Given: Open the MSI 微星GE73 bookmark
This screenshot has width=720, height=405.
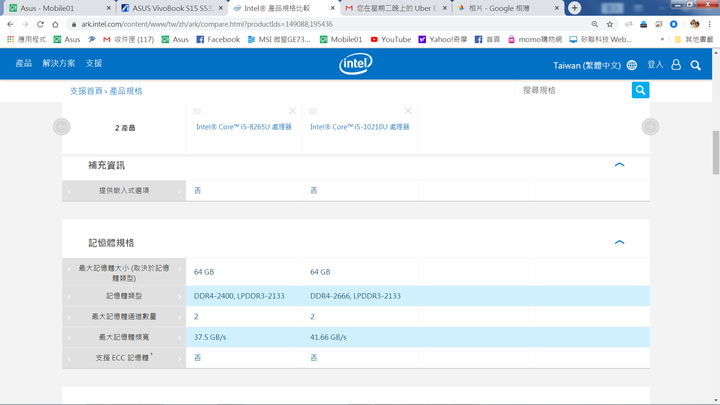Looking at the screenshot, I should 279,39.
